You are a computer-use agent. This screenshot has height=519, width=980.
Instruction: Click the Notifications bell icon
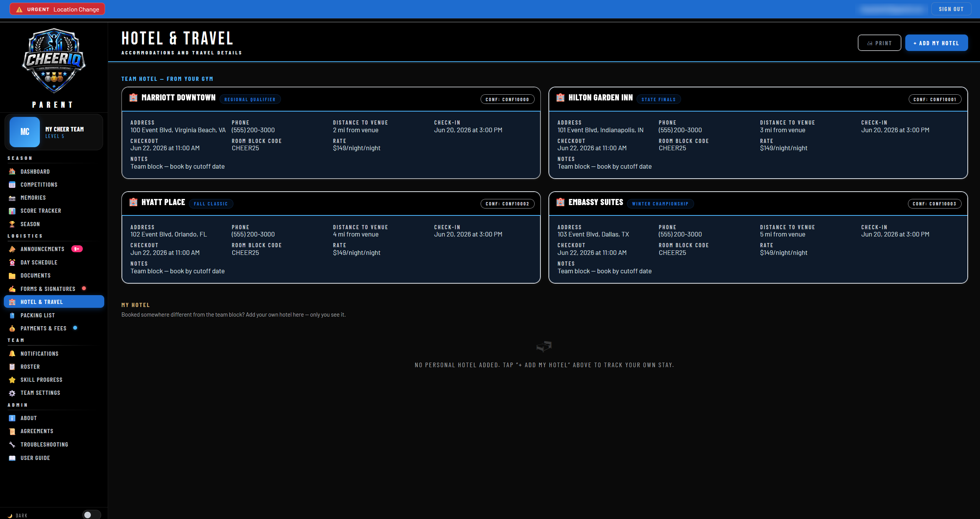pos(12,354)
